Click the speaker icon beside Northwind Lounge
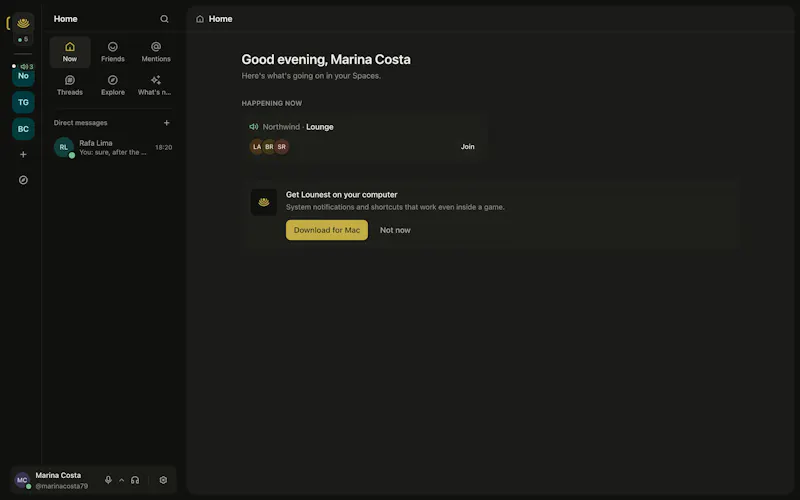Screen dimensions: 800x500 click(254, 127)
